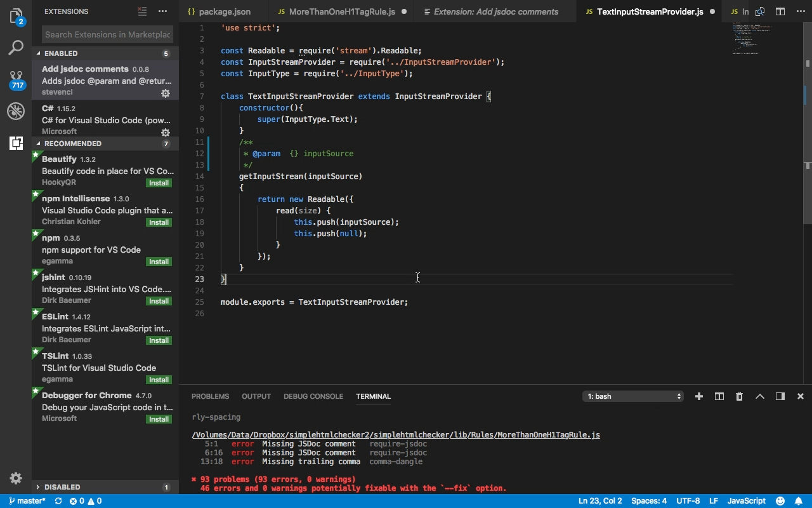
Task: Click synchronize changes icon in status bar
Action: (58, 501)
